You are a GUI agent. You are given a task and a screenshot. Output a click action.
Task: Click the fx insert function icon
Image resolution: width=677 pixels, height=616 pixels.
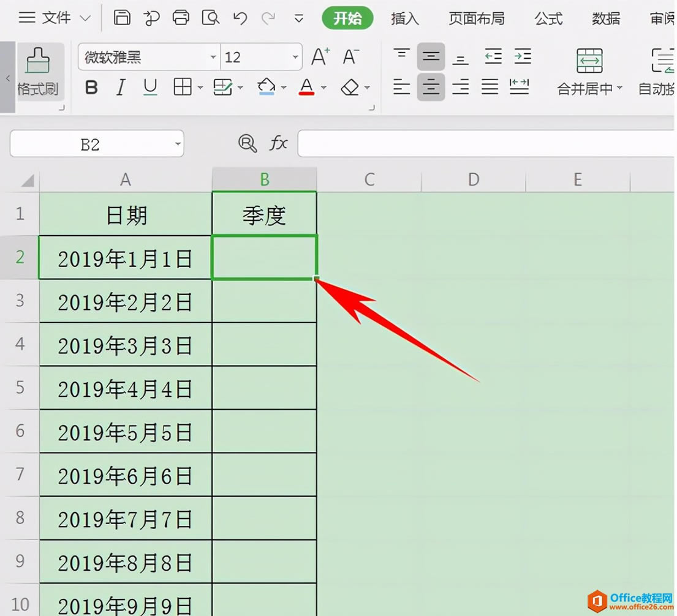(279, 143)
